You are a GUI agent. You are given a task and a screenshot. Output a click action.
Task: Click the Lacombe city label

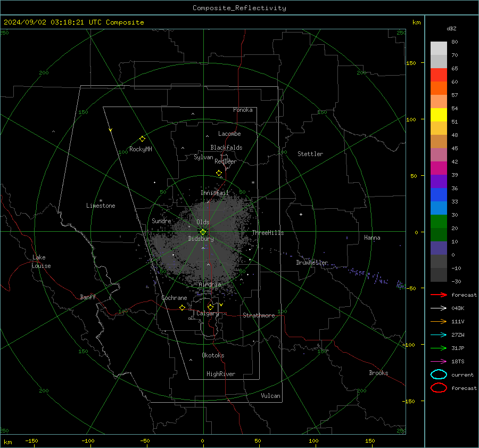229,134
